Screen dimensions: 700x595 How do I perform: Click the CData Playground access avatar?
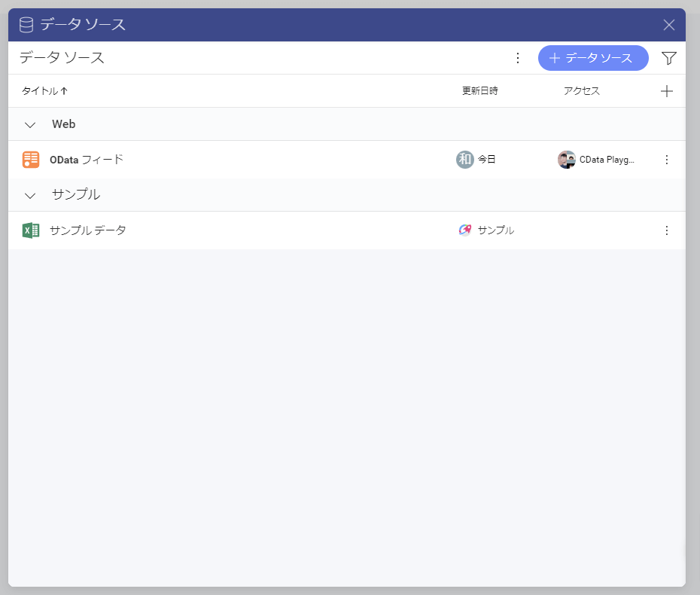pos(566,160)
